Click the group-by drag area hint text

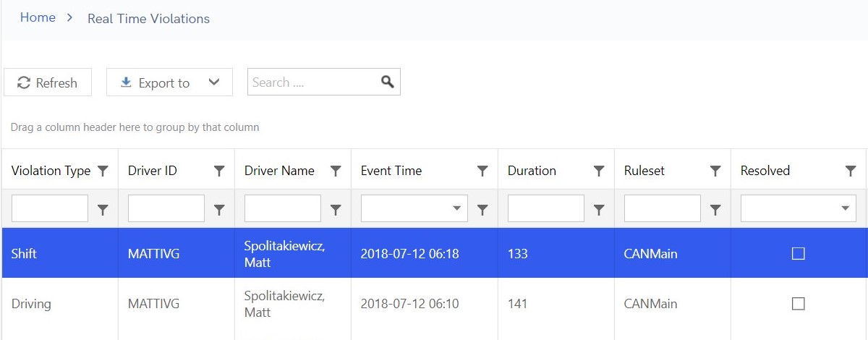point(135,127)
